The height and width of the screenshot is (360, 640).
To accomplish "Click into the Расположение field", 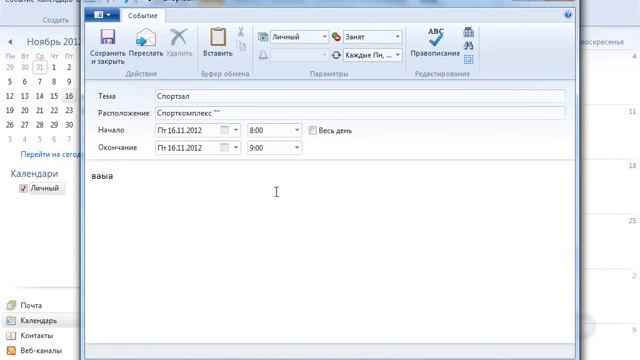I will coord(360,113).
